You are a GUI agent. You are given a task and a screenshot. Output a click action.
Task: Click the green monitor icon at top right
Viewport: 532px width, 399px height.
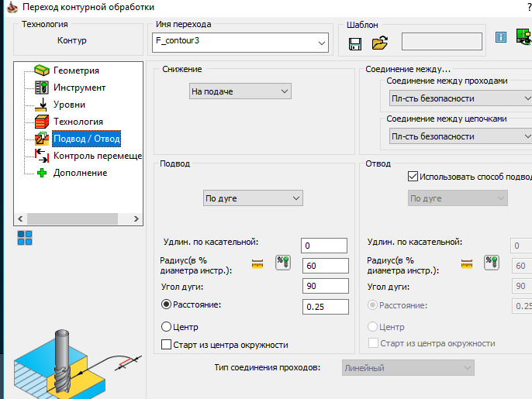pos(523,37)
